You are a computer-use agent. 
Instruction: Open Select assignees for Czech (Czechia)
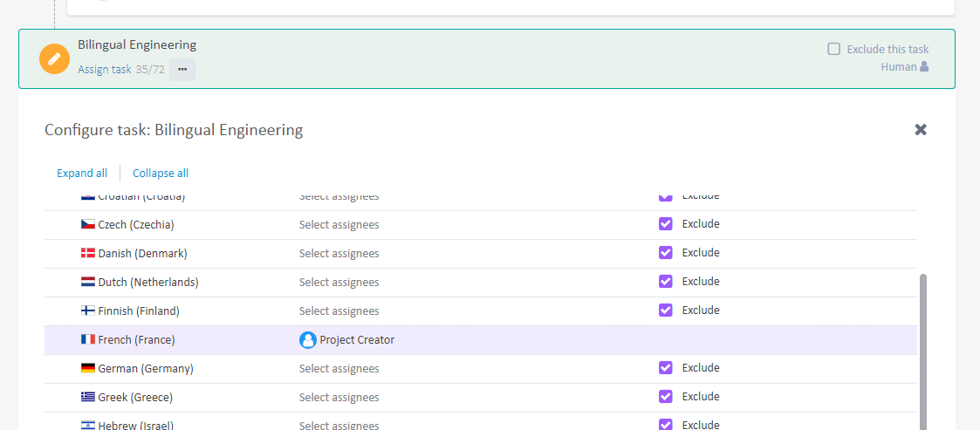coord(339,224)
